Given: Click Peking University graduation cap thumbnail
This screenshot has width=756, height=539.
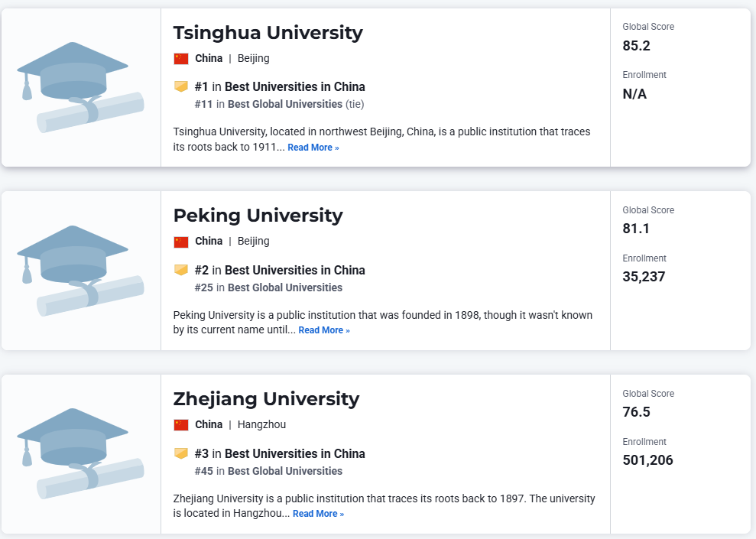Looking at the screenshot, I should click(80, 270).
